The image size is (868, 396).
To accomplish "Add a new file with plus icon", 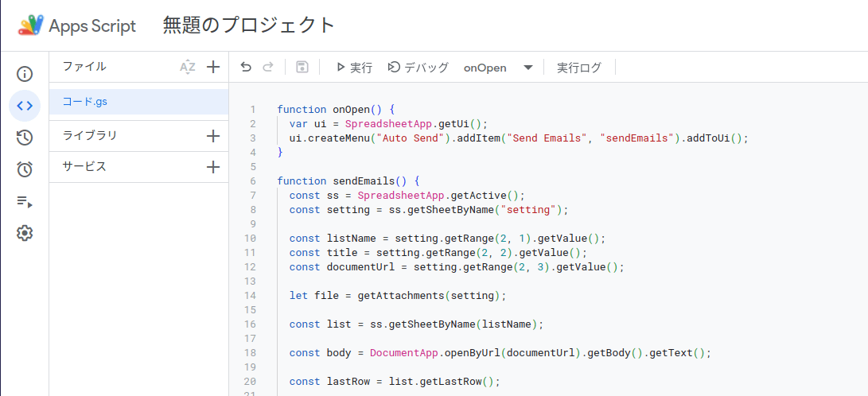I will point(213,68).
